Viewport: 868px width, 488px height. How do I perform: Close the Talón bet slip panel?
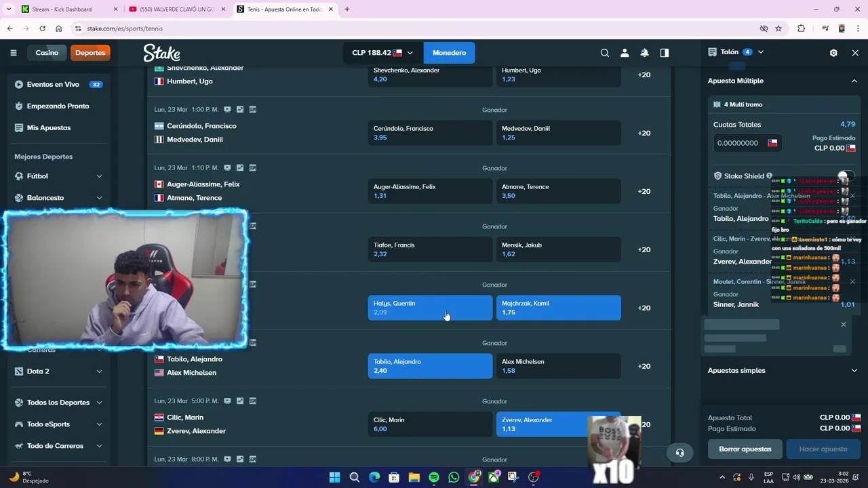click(x=855, y=52)
